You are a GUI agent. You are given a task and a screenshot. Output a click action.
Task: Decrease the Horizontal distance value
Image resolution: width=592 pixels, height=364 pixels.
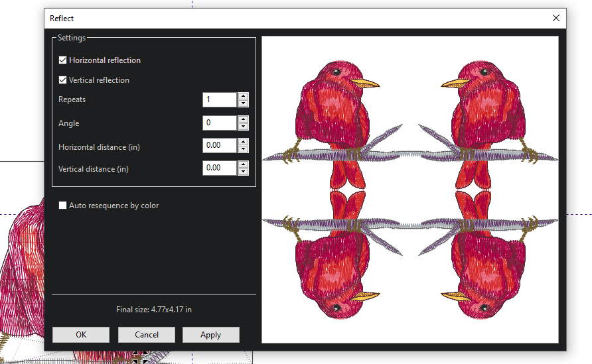pos(243,149)
